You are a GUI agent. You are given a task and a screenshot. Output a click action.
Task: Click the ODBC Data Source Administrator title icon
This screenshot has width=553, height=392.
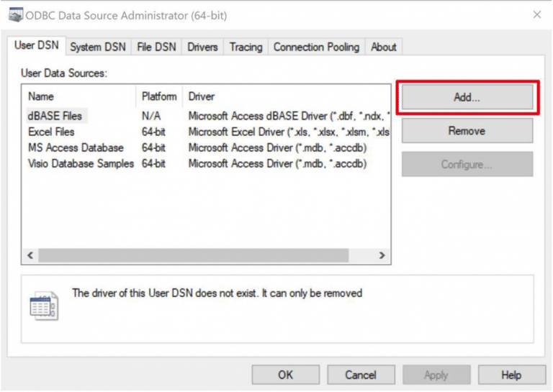[16, 15]
